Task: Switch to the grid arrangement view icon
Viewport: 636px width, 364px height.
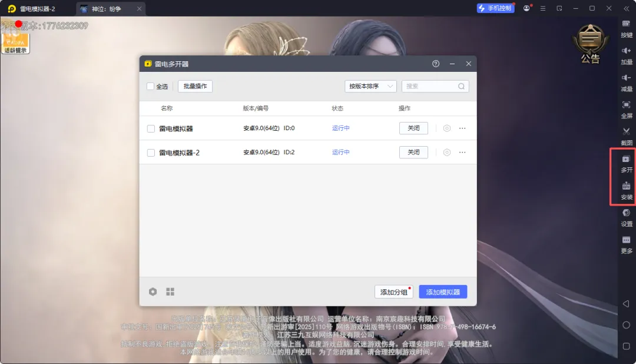Action: tap(170, 292)
